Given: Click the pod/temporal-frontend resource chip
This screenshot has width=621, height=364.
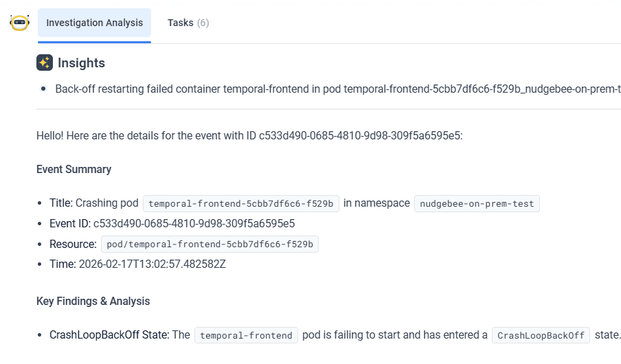Looking at the screenshot, I should click(210, 244).
